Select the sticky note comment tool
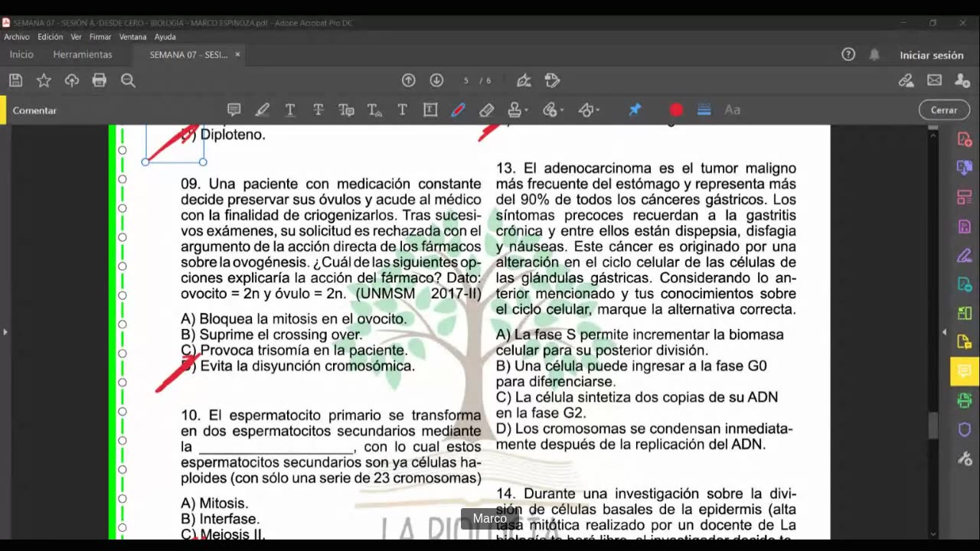Image resolution: width=980 pixels, height=551 pixels. 234,110
